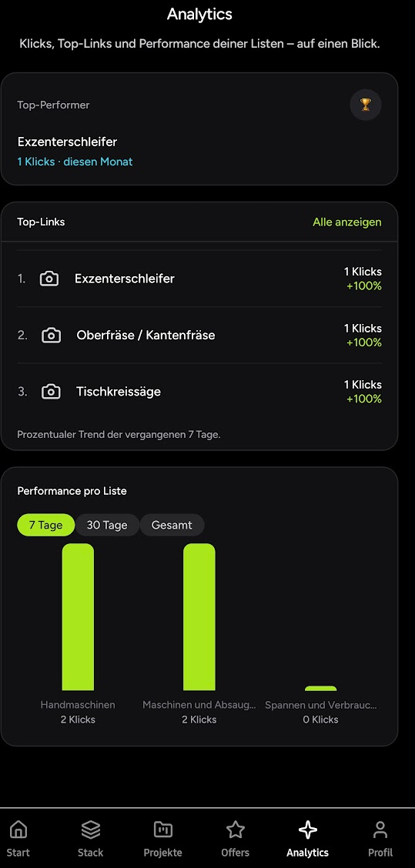Open the Tischkreissäge top link row
This screenshot has height=868, width=415.
tap(199, 392)
